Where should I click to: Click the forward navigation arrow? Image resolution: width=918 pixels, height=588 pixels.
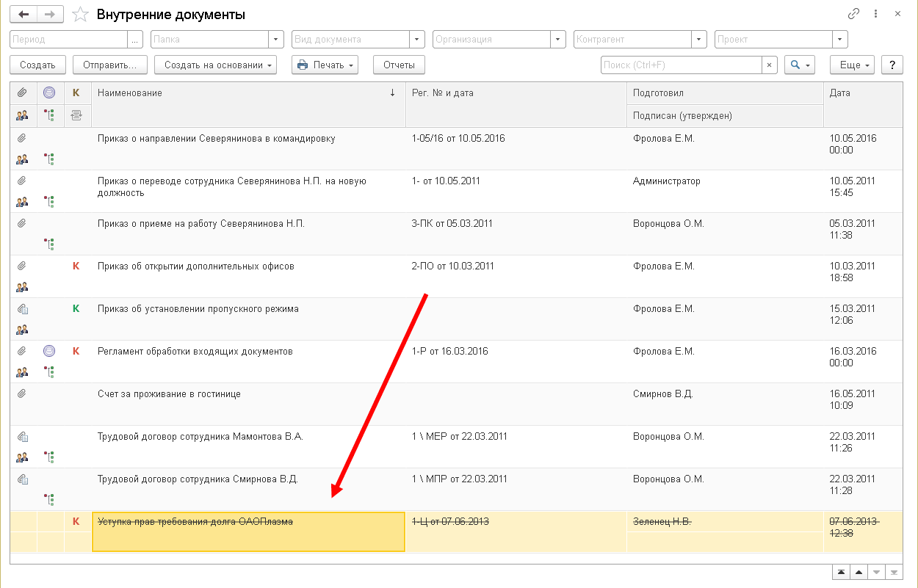coord(49,14)
